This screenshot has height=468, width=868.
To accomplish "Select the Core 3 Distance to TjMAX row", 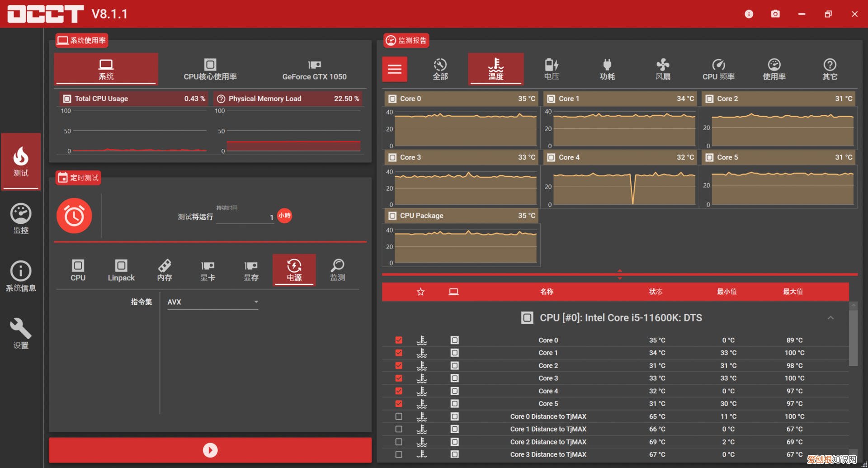I will coord(615,454).
